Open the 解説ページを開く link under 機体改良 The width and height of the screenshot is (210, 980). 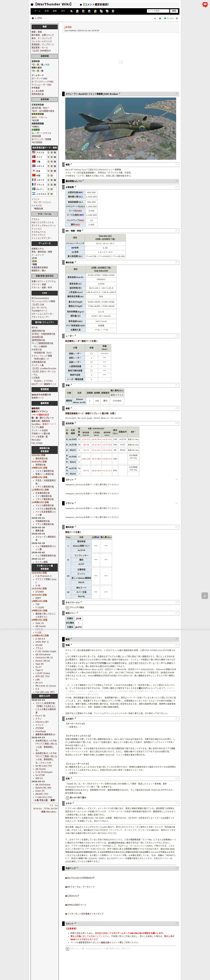[73, 532]
